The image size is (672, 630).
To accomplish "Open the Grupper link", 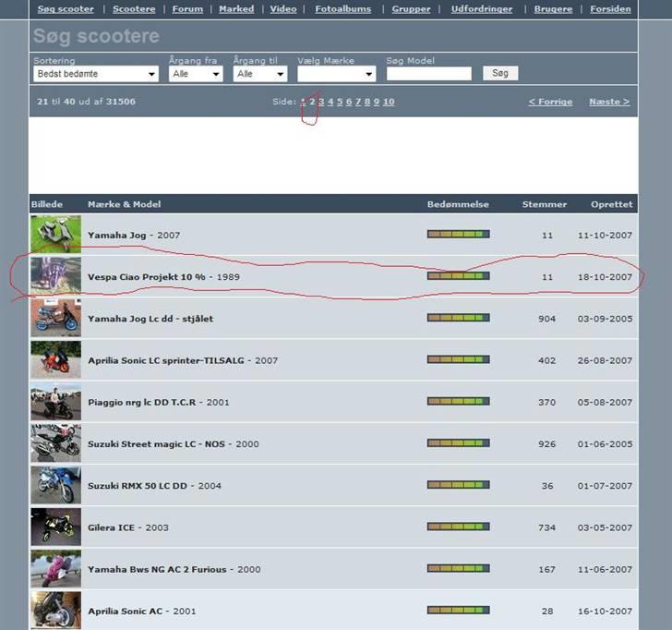I will pyautogui.click(x=411, y=8).
